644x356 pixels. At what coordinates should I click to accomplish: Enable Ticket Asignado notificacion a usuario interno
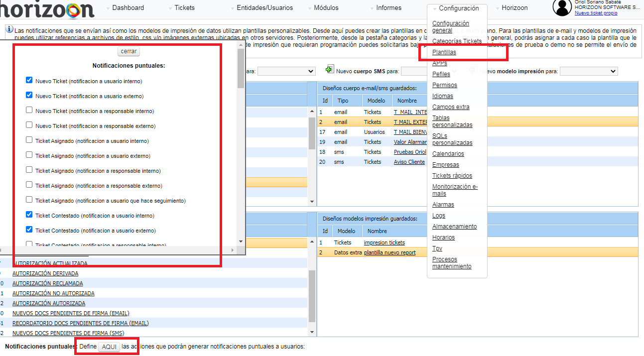29,140
